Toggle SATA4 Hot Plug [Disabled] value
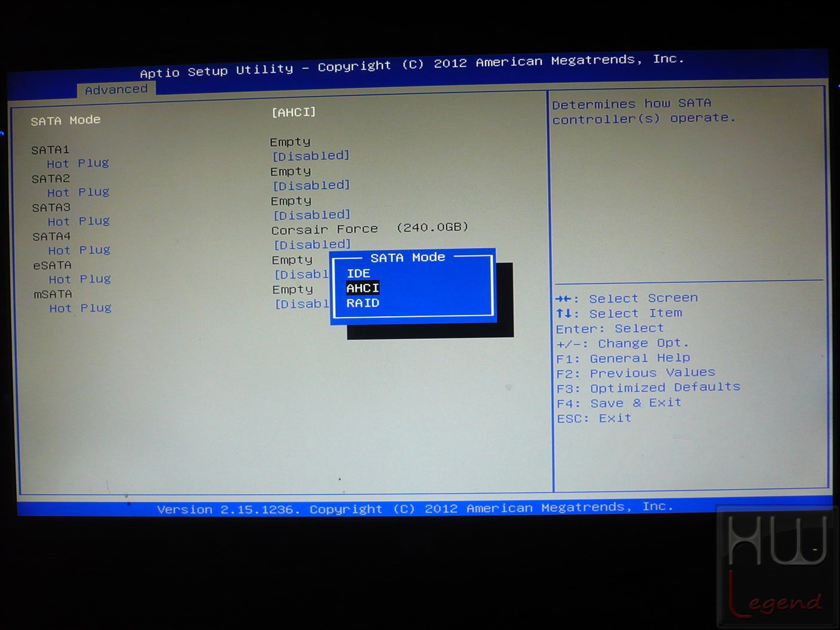This screenshot has height=630, width=840. [x=313, y=245]
